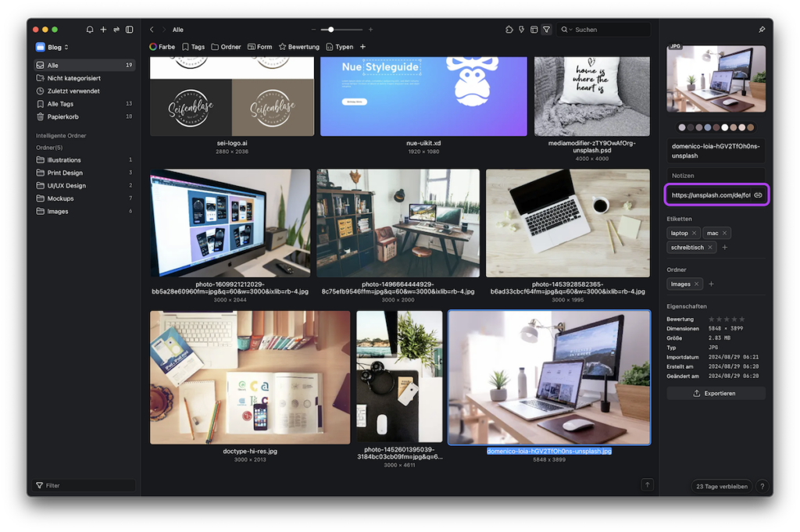Click the lightning bolt action icon

[521, 30]
